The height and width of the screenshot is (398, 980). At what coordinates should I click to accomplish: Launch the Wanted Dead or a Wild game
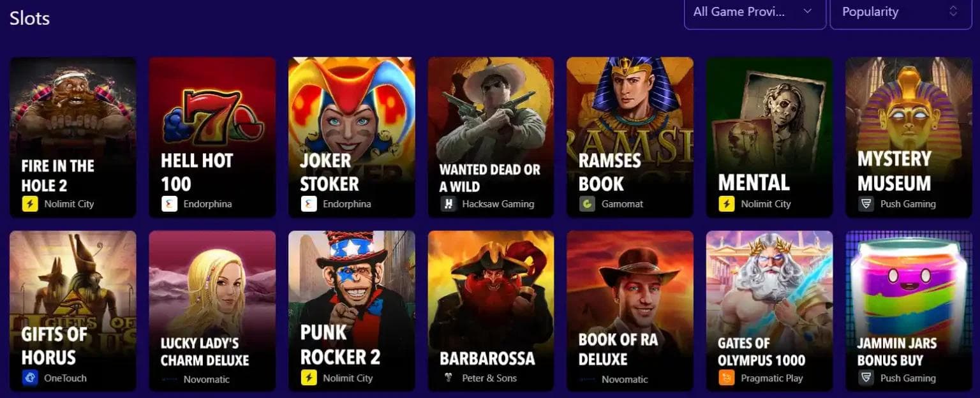click(491, 137)
